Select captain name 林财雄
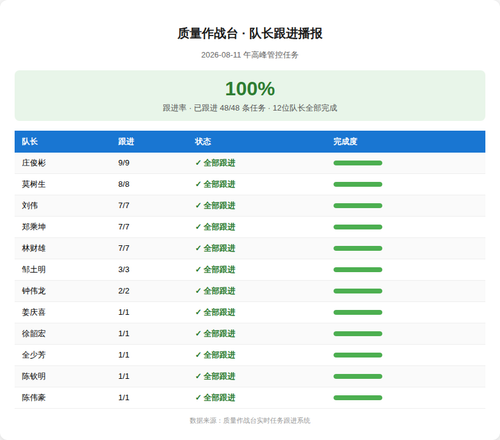 pos(34,248)
